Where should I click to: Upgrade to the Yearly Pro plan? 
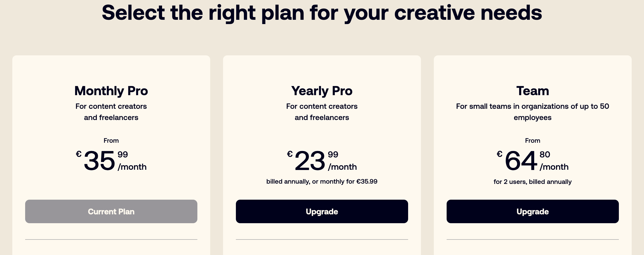pos(322,211)
